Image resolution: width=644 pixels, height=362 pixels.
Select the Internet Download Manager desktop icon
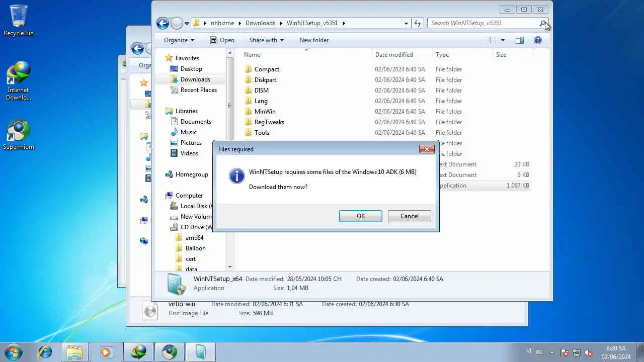coord(19,81)
